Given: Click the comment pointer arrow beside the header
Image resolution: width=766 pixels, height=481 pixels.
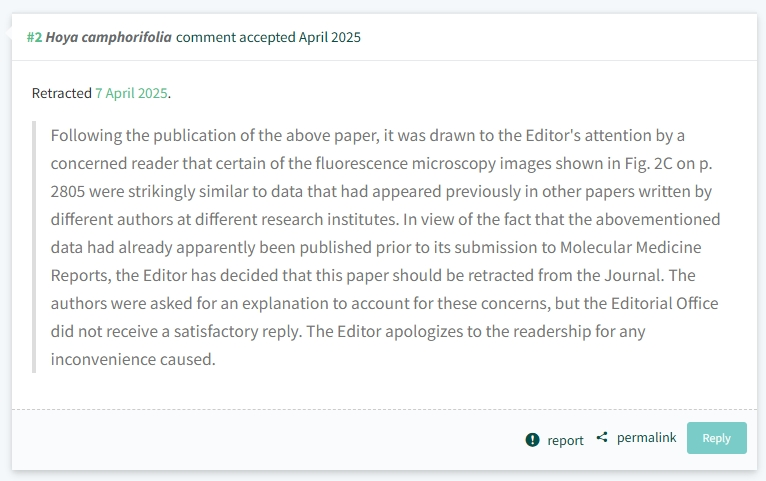Looking at the screenshot, I should point(8,33).
